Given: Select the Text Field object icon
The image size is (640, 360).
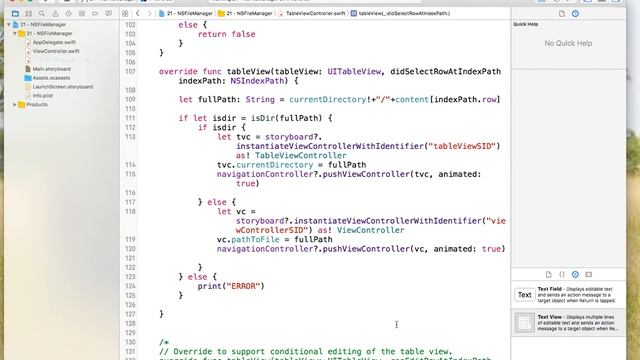Looking at the screenshot, I should coord(524,295).
